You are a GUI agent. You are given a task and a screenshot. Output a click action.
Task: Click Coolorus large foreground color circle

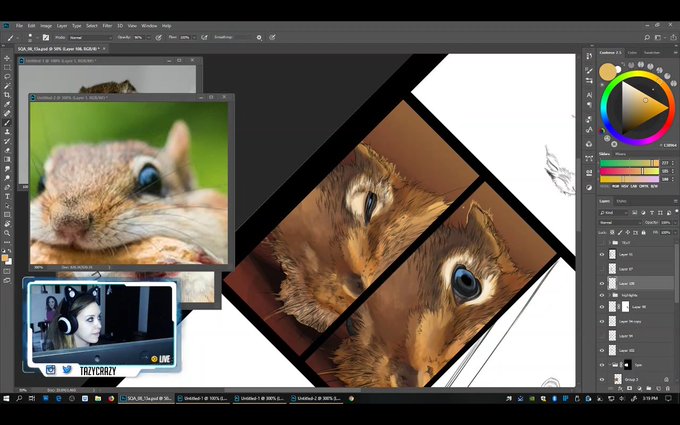(608, 72)
